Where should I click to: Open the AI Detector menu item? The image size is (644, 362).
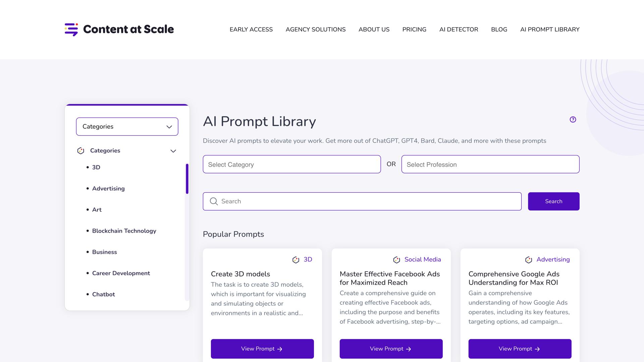(459, 29)
